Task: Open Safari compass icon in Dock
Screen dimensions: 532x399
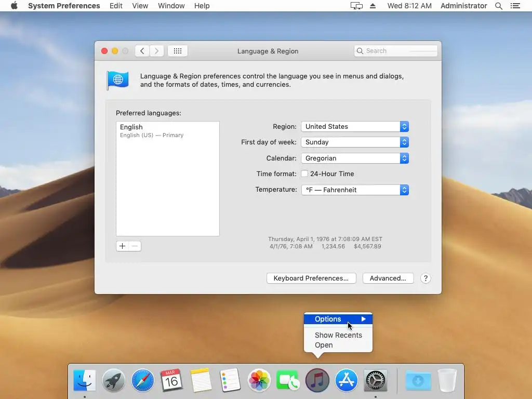Action: tap(143, 380)
